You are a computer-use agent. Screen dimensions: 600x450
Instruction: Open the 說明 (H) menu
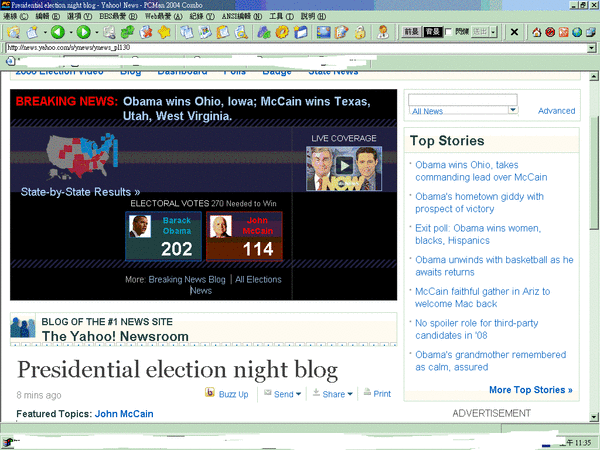pyautogui.click(x=313, y=16)
